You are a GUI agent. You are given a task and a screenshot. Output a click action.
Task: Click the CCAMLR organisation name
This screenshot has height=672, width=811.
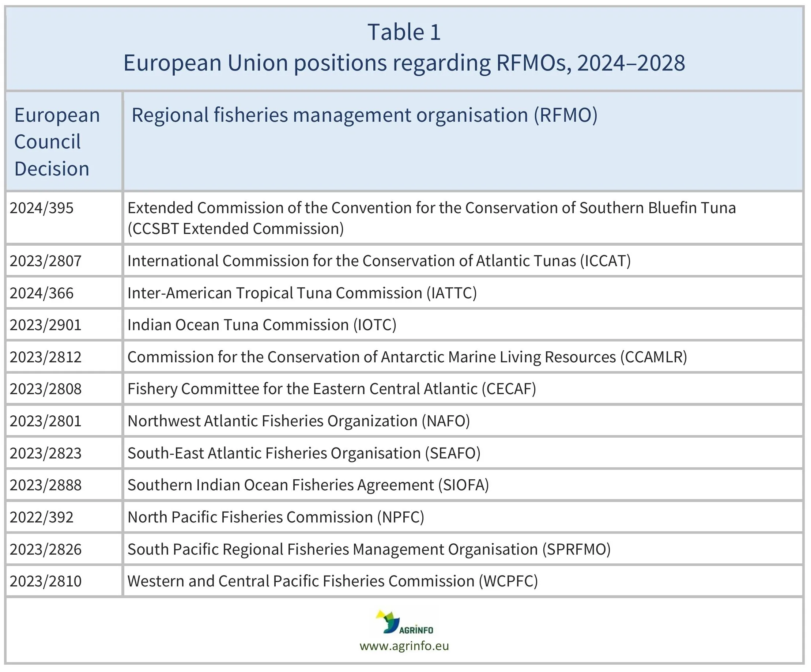tap(407, 357)
